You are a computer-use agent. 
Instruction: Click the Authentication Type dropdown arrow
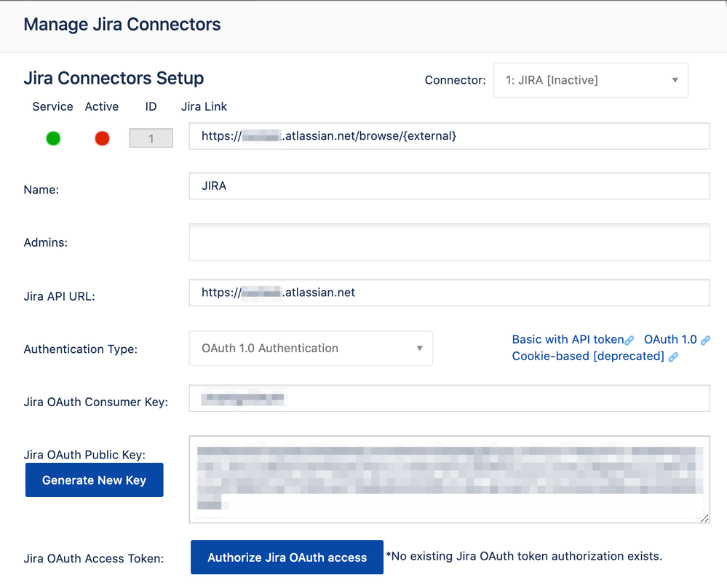click(420, 349)
